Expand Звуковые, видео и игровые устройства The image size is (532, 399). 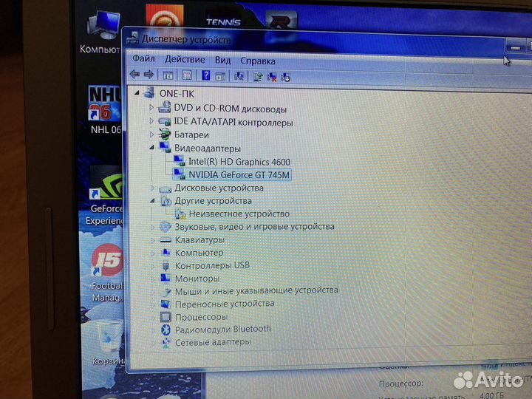click(153, 227)
